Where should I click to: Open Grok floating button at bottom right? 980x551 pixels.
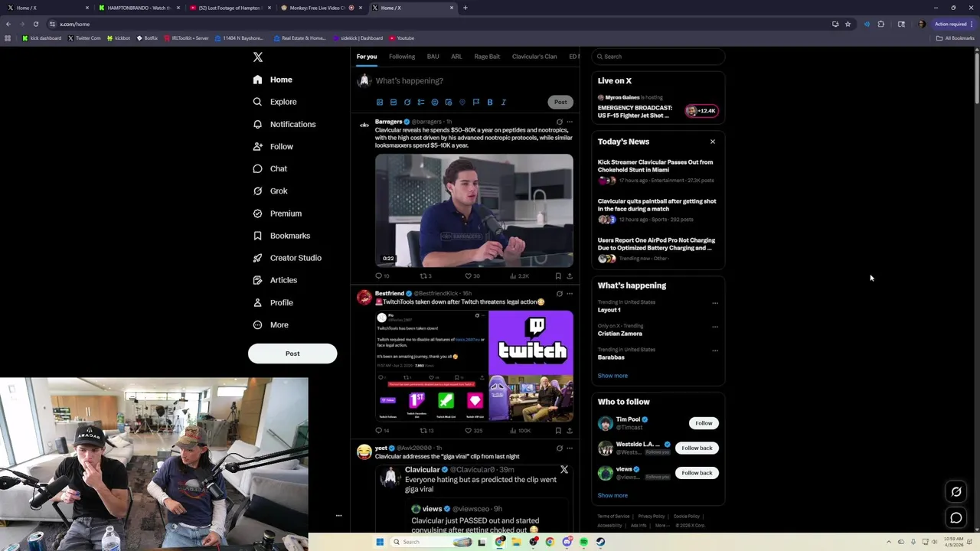956,491
